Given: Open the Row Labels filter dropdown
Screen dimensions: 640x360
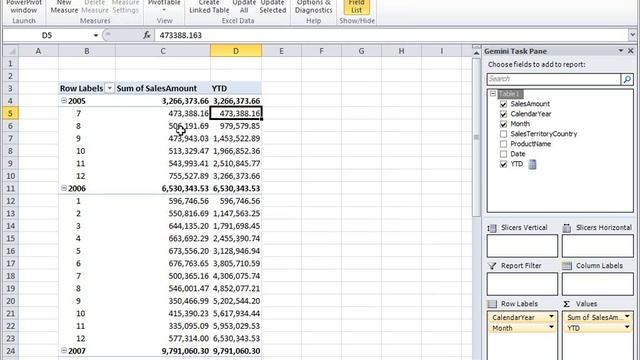Looking at the screenshot, I should pos(109,89).
